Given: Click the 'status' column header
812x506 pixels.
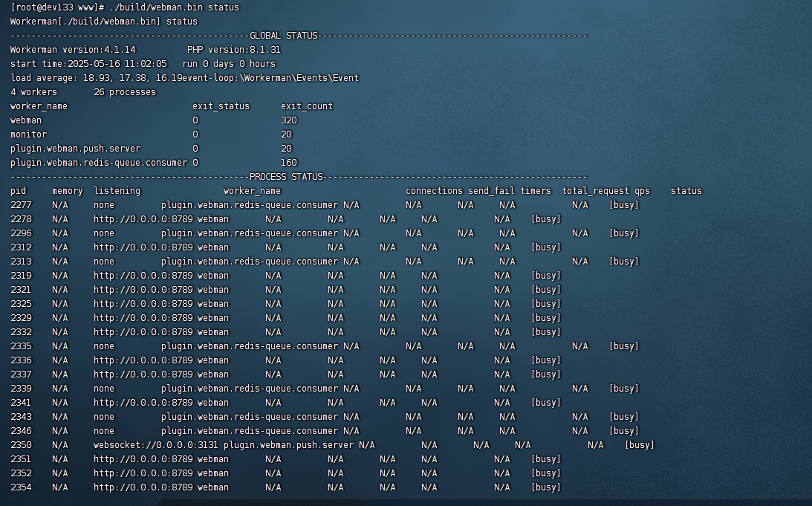Looking at the screenshot, I should pyautogui.click(x=686, y=191).
